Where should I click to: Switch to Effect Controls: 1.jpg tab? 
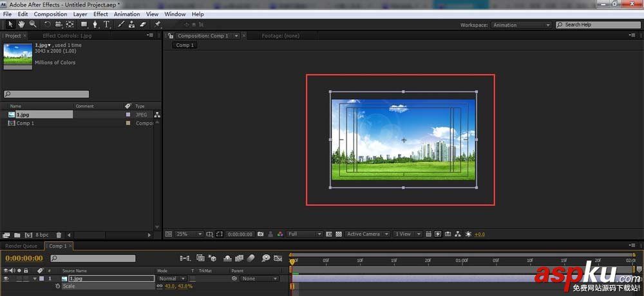coord(67,36)
